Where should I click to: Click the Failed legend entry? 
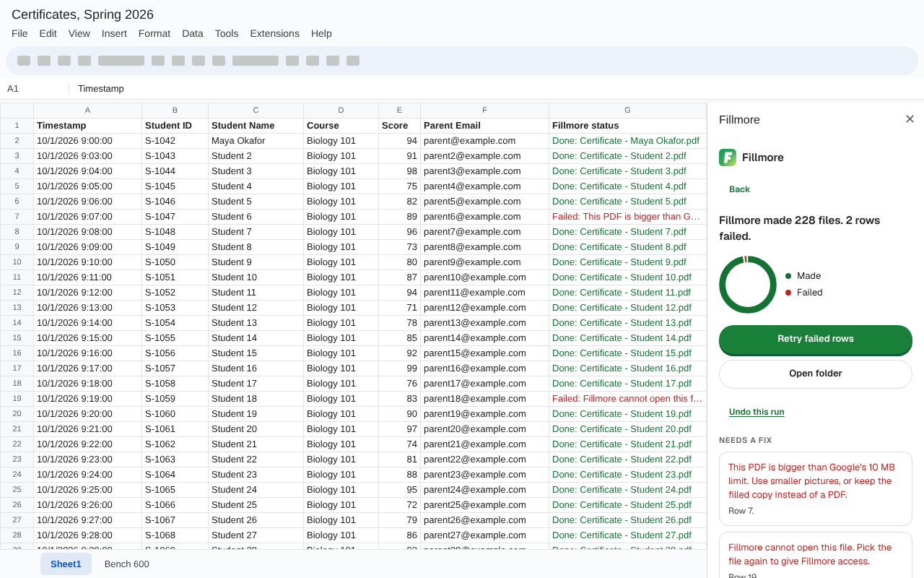pyautogui.click(x=803, y=293)
